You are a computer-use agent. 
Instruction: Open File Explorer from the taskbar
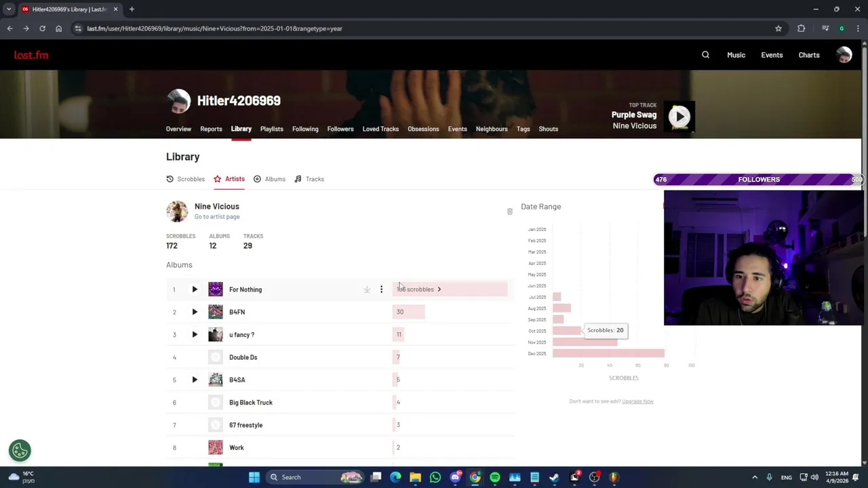[x=416, y=477]
